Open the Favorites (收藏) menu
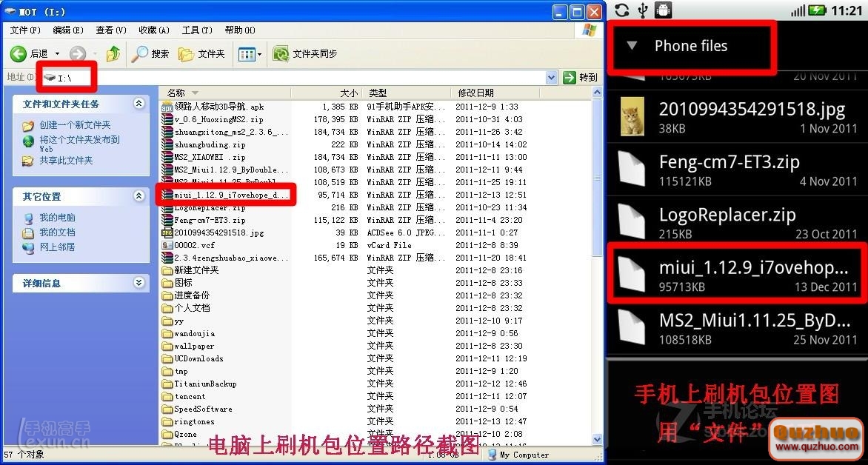 [x=154, y=30]
